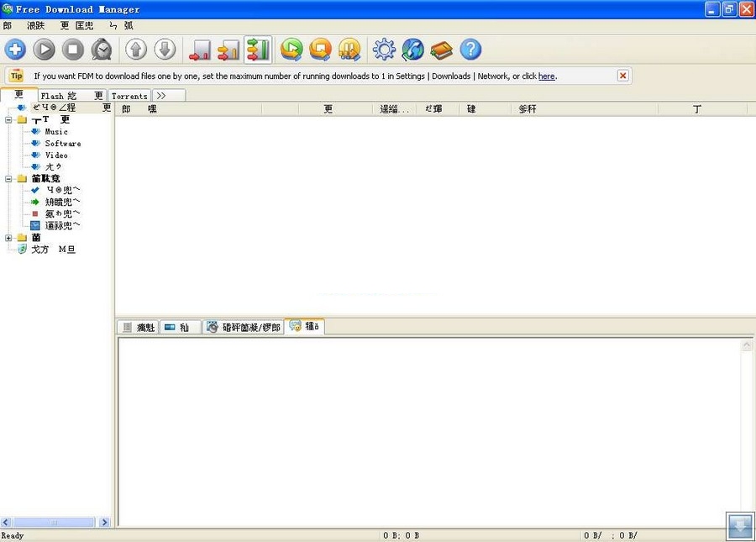Viewport: 756px width, 542px height.
Task: Switch to the Torrents tab
Action: click(129, 96)
